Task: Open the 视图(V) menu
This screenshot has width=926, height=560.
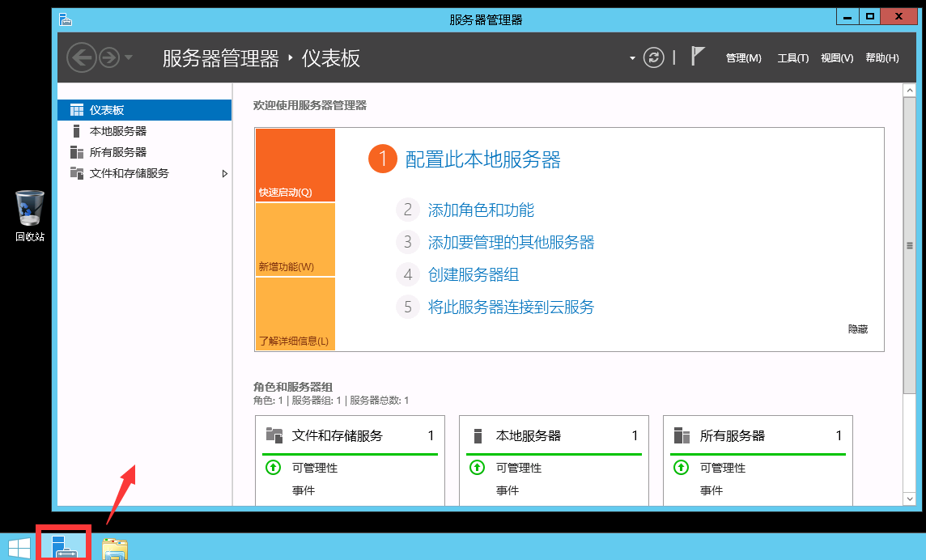Action: click(x=837, y=58)
